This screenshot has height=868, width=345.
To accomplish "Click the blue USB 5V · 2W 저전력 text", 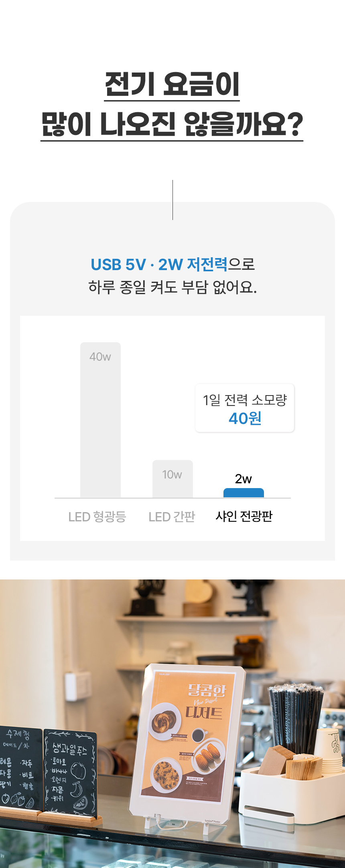I will point(159,264).
